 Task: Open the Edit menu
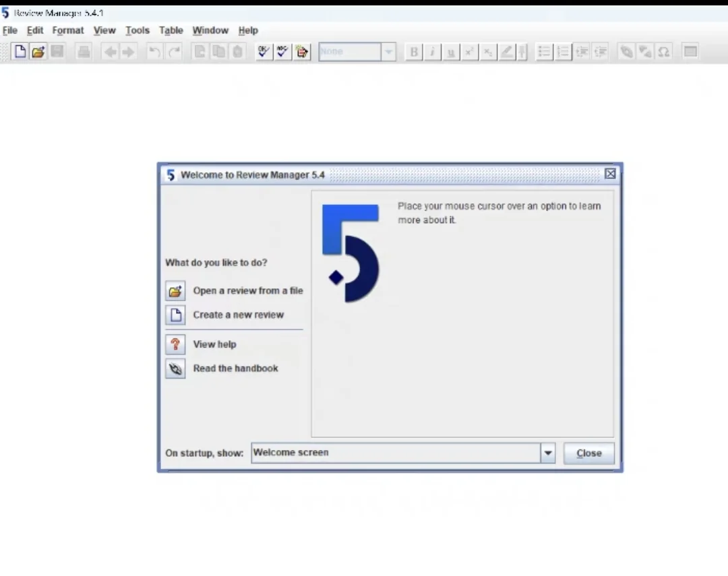35,30
